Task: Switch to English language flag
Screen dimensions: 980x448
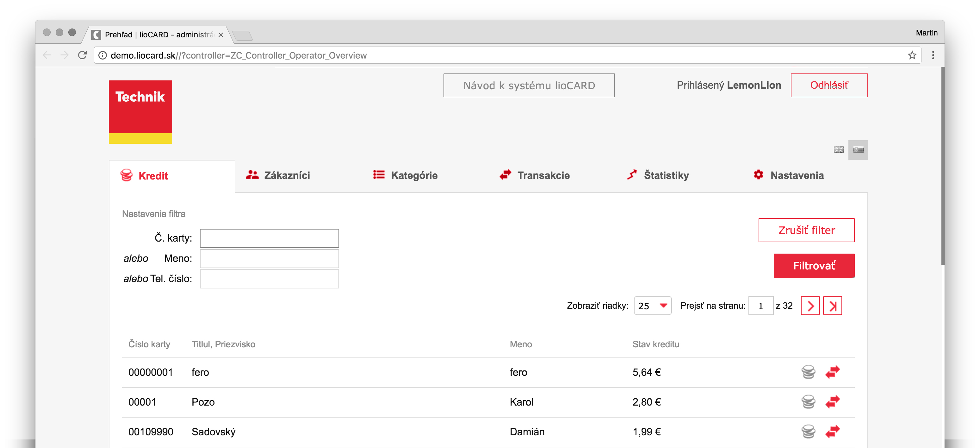Action: [x=839, y=149]
